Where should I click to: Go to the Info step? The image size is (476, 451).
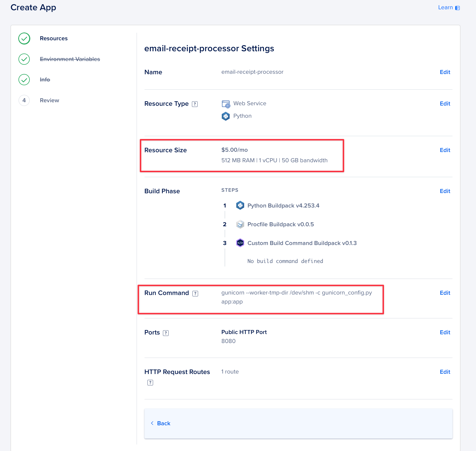tap(45, 80)
